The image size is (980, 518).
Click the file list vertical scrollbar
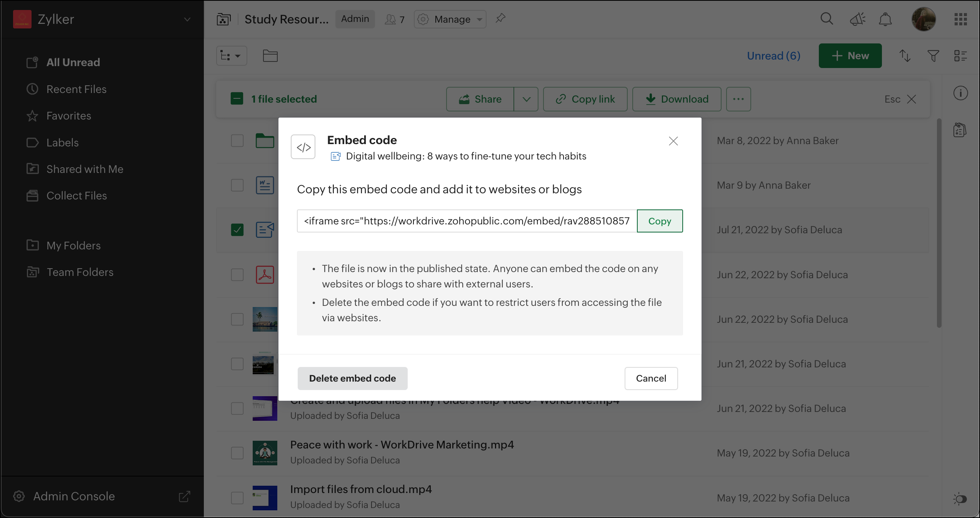[x=939, y=223]
